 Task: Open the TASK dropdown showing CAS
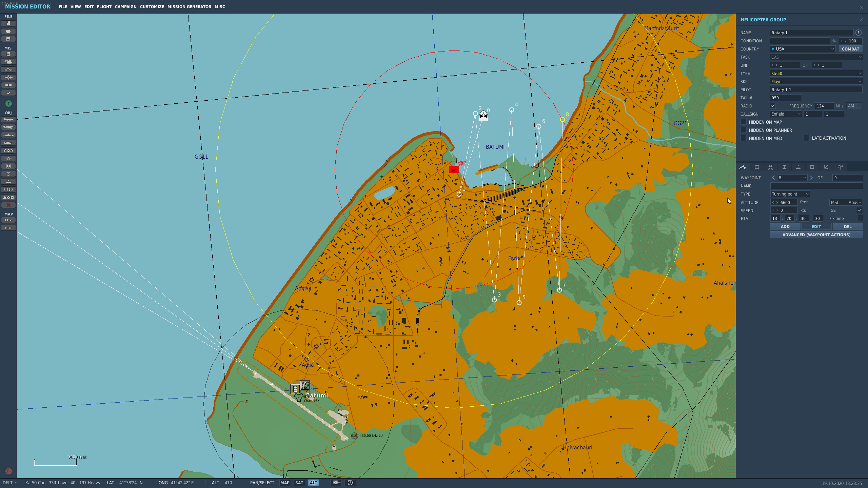816,57
